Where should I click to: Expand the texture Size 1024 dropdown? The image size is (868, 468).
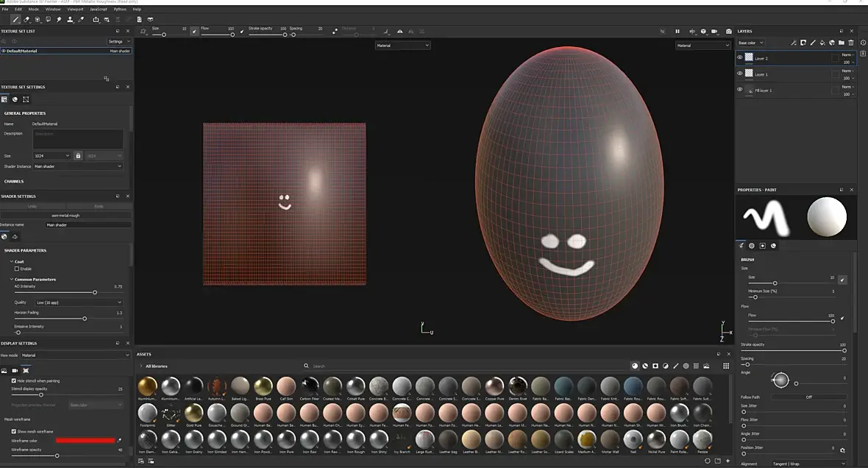[x=52, y=155]
